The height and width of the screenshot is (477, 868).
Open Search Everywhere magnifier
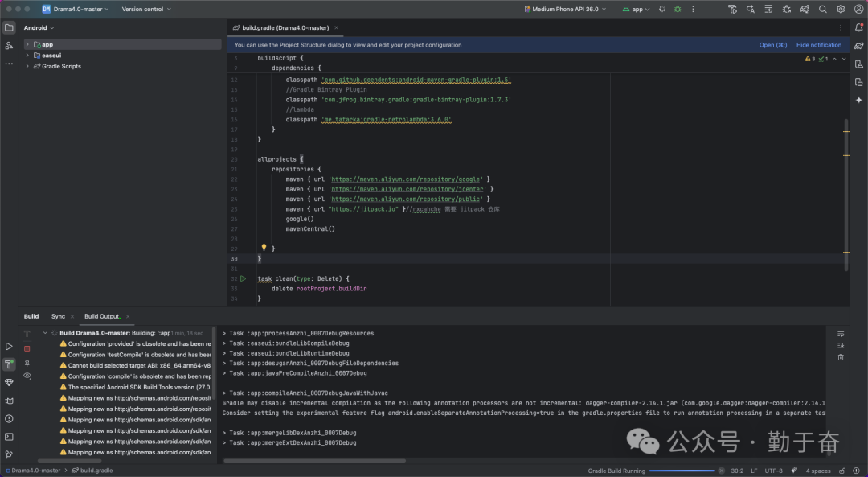(x=823, y=10)
